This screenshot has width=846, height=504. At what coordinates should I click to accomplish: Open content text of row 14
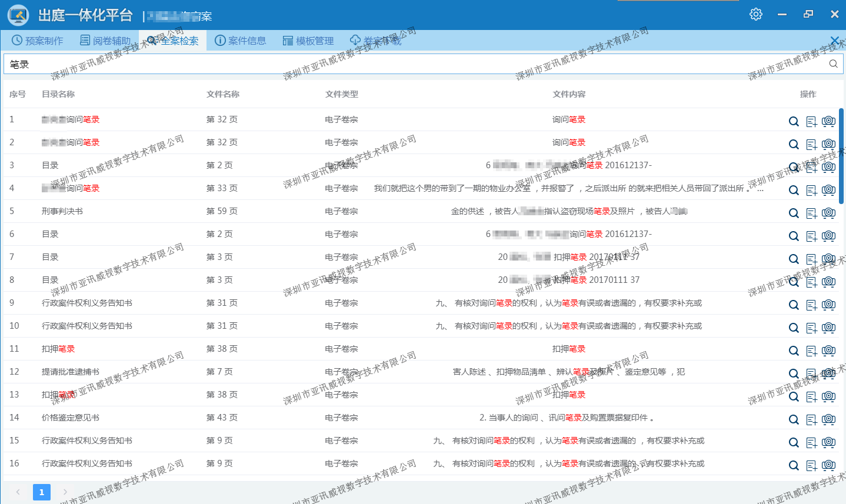tap(568, 418)
